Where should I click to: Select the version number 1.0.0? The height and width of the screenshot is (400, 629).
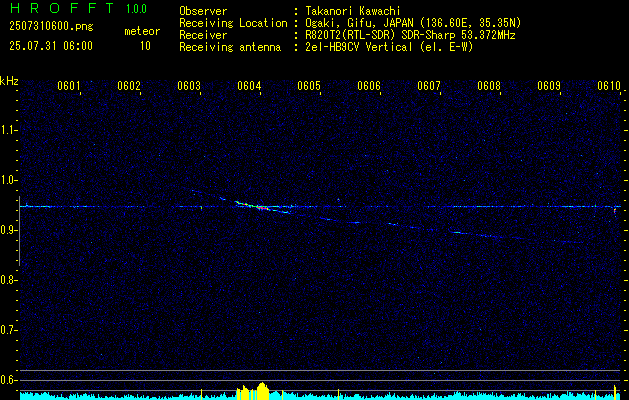point(136,9)
